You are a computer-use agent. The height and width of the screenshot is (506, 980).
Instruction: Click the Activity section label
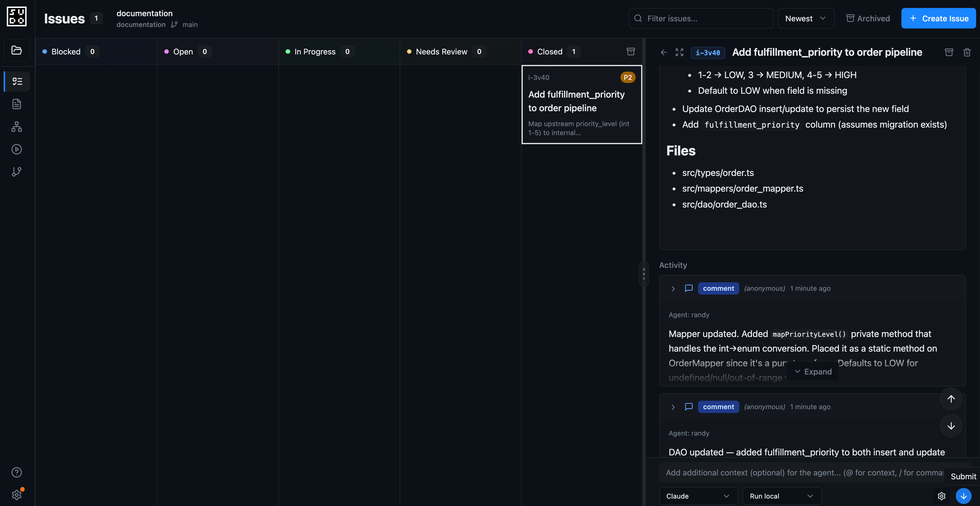tap(673, 265)
